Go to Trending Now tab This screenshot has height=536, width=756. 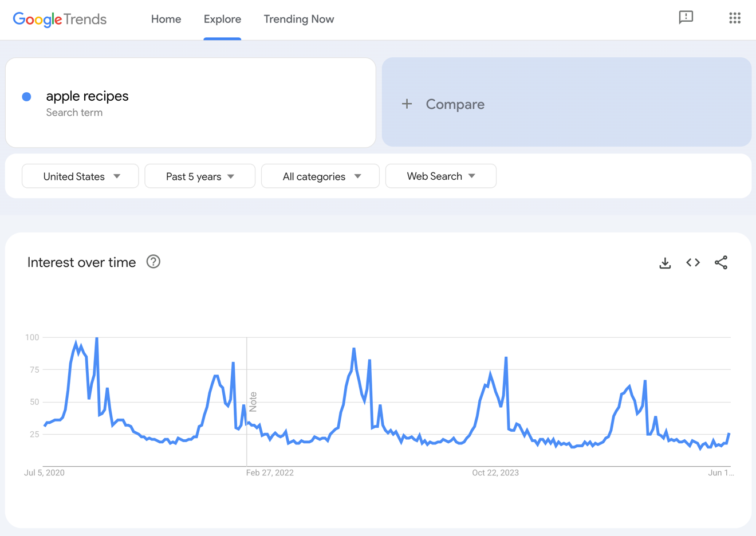point(298,19)
